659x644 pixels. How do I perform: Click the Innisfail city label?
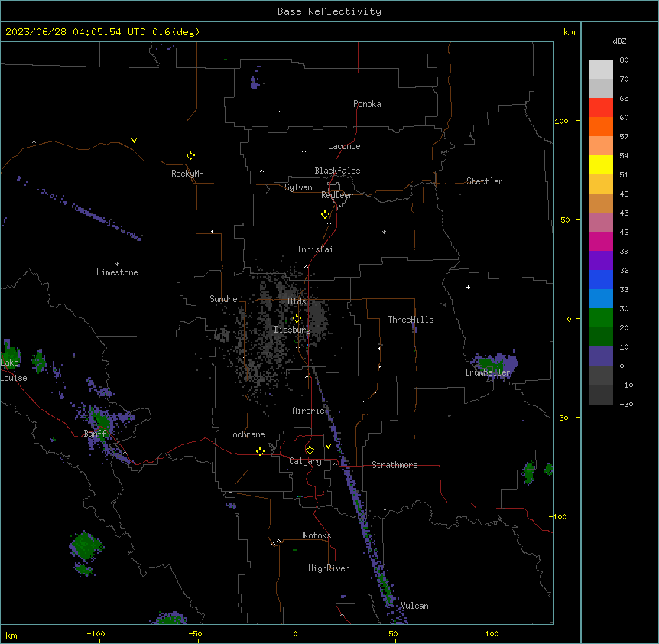click(x=317, y=249)
